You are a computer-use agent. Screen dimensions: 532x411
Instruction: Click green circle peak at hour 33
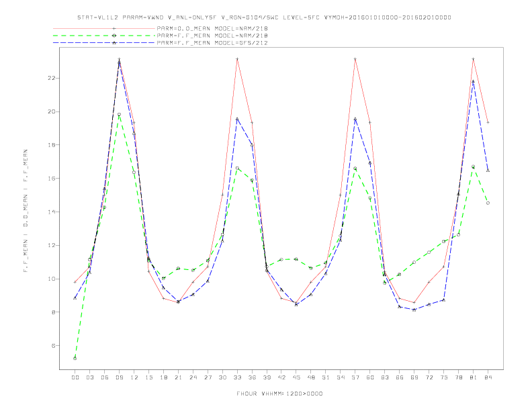(237, 168)
